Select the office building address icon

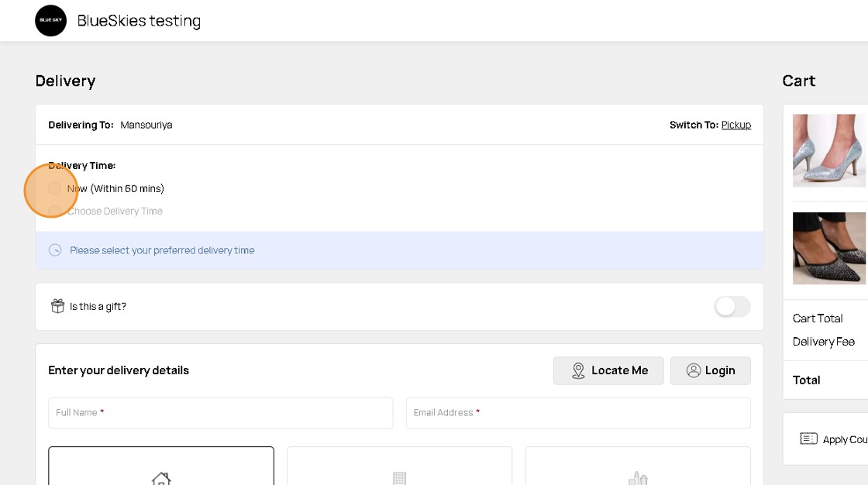(x=399, y=477)
